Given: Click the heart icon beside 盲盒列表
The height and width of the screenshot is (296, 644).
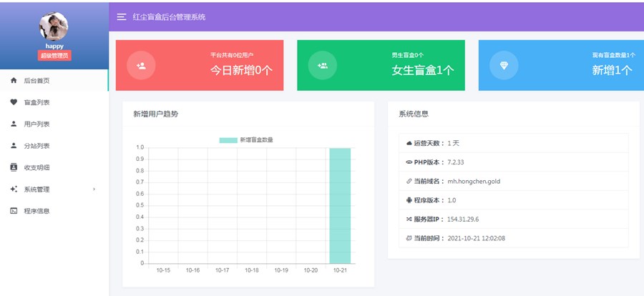Looking at the screenshot, I should [14, 102].
